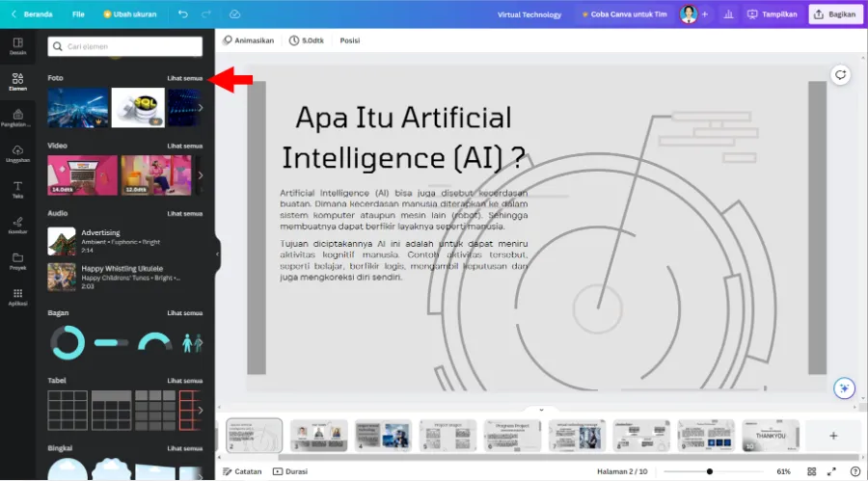
Task: Click Lihat semua next to Tabel
Action: (x=185, y=381)
